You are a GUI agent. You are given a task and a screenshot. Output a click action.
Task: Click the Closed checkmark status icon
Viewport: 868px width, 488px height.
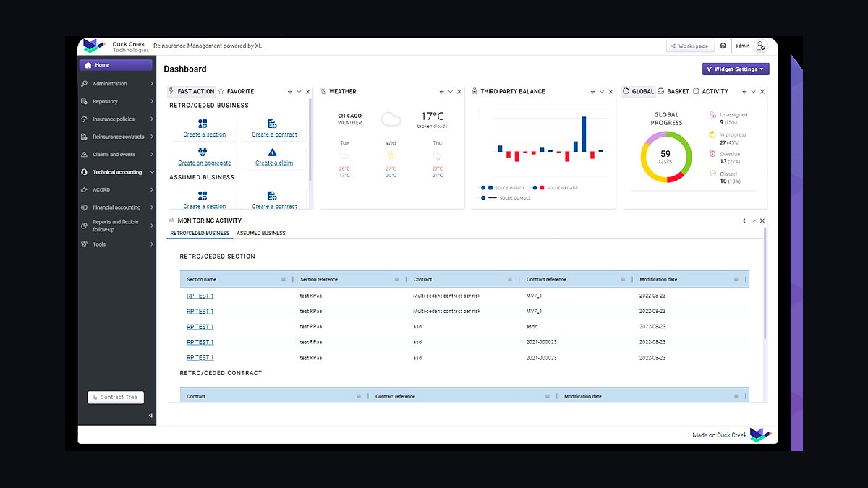pyautogui.click(x=713, y=174)
